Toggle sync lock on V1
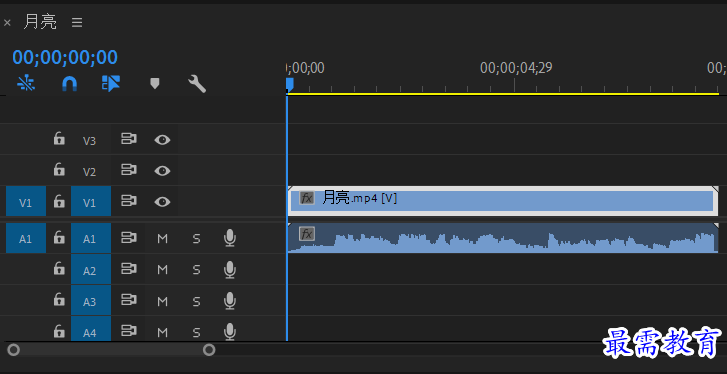 pyautogui.click(x=129, y=201)
